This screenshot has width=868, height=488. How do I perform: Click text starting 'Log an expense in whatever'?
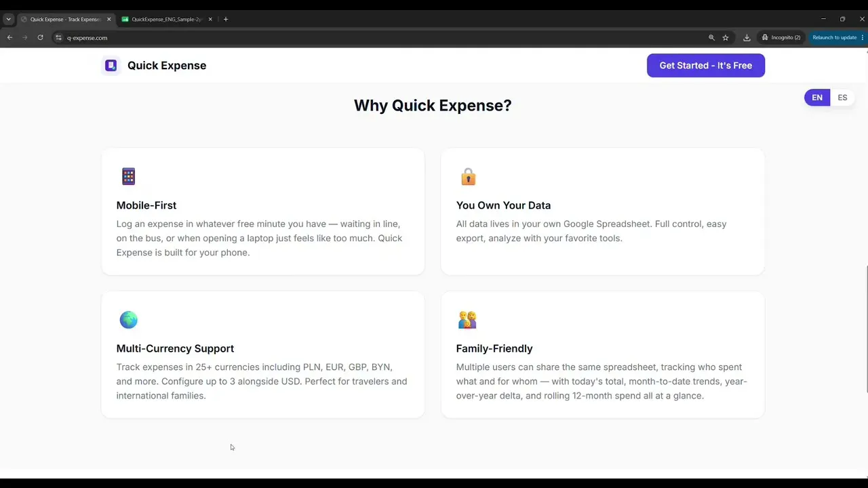click(259, 238)
